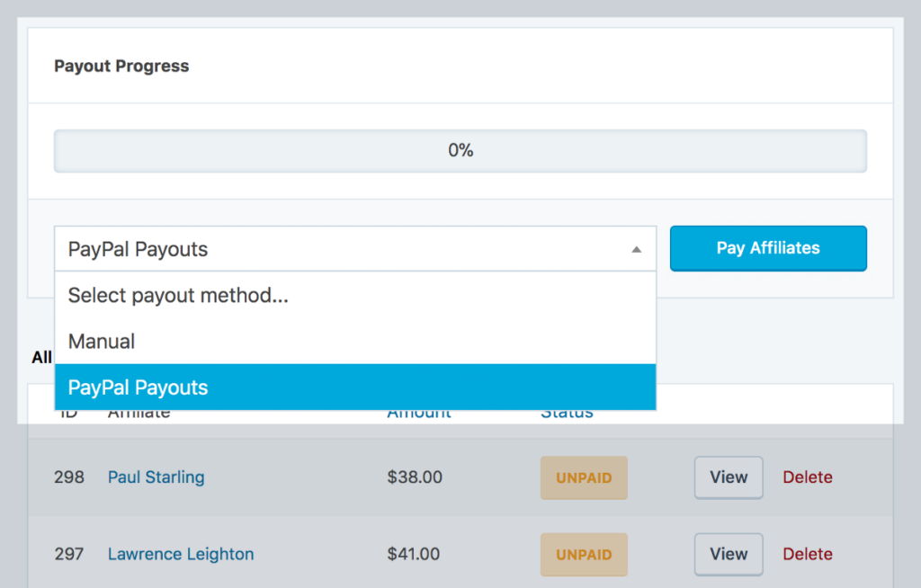View details of payout 298
921x588 pixels.
[x=728, y=477]
